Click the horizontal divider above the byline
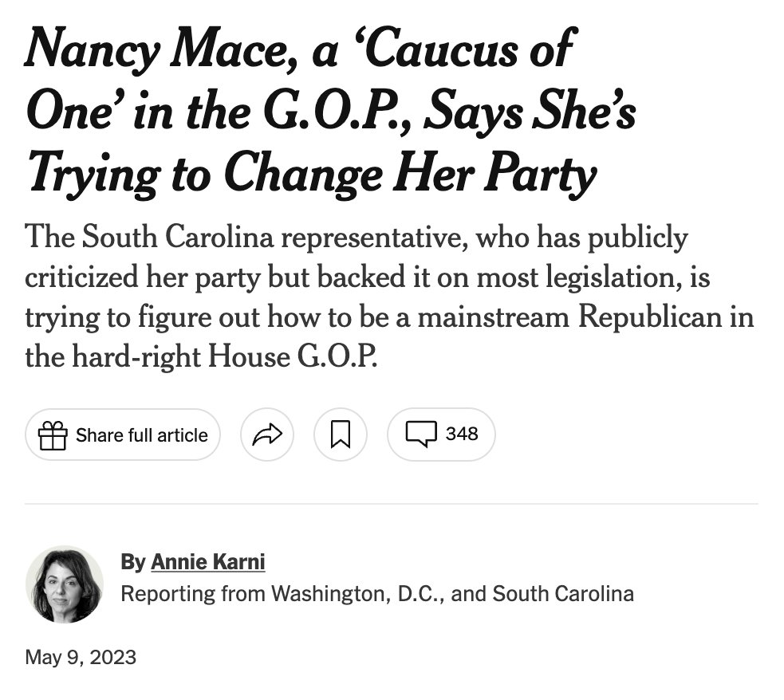The image size is (784, 700). click(x=392, y=504)
